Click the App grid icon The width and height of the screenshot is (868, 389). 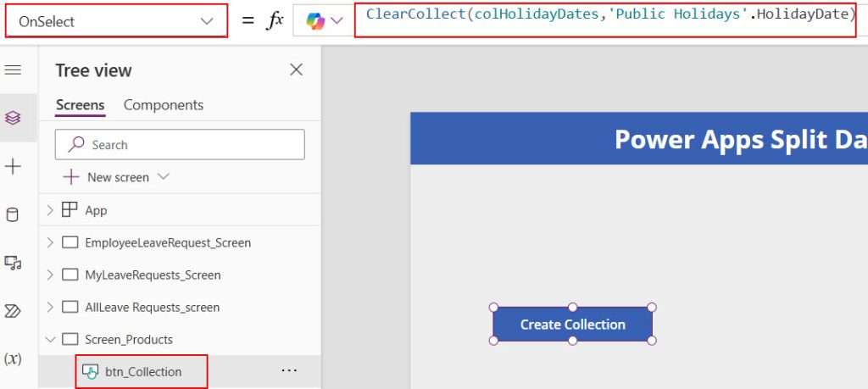(x=70, y=209)
